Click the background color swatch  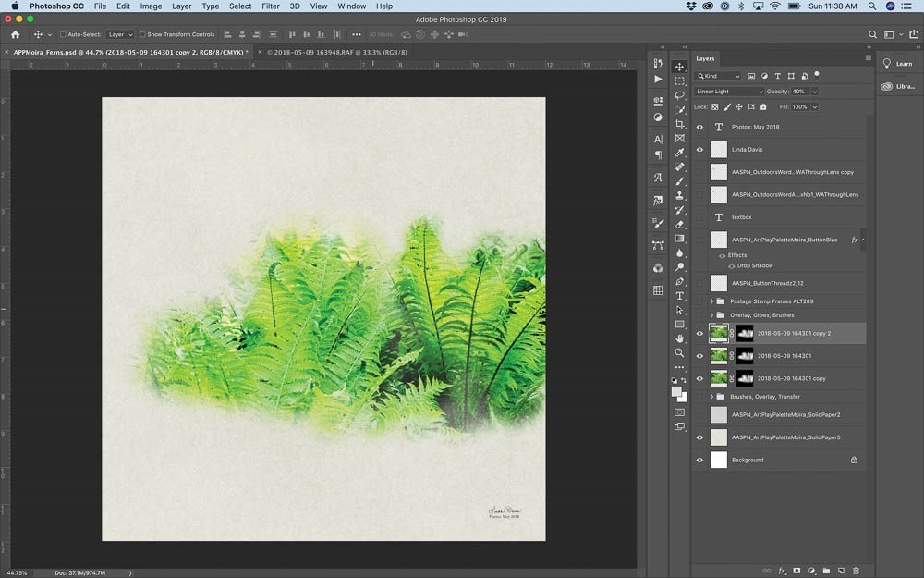684,399
